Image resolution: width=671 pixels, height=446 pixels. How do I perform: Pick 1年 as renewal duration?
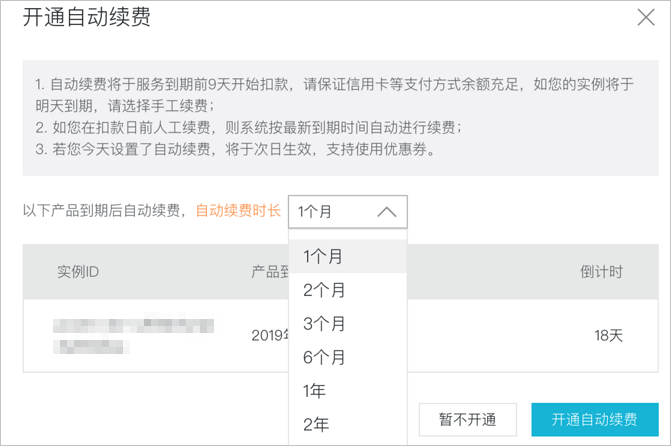(347, 391)
